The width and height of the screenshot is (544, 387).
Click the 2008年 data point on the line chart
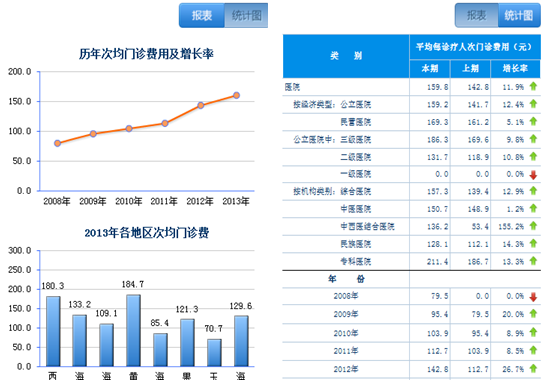58,143
